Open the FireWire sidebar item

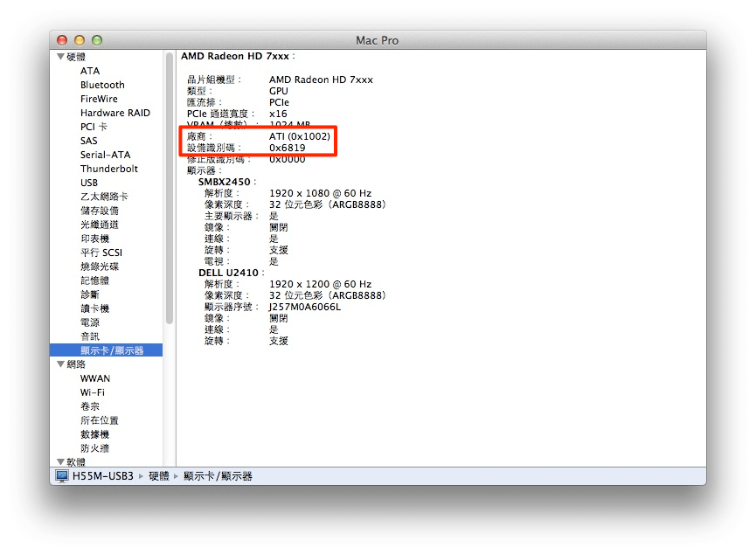coord(99,99)
